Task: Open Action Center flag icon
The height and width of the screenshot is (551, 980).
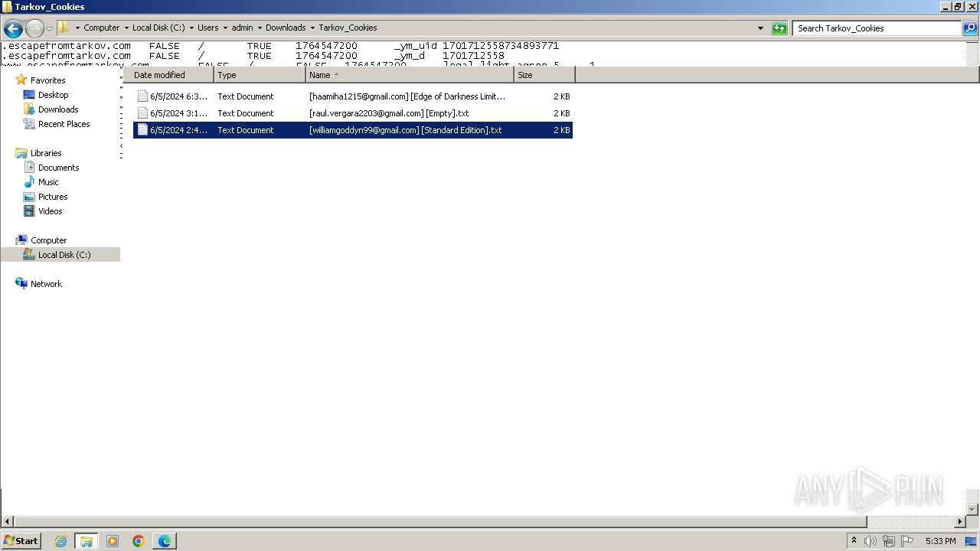Action: click(907, 541)
